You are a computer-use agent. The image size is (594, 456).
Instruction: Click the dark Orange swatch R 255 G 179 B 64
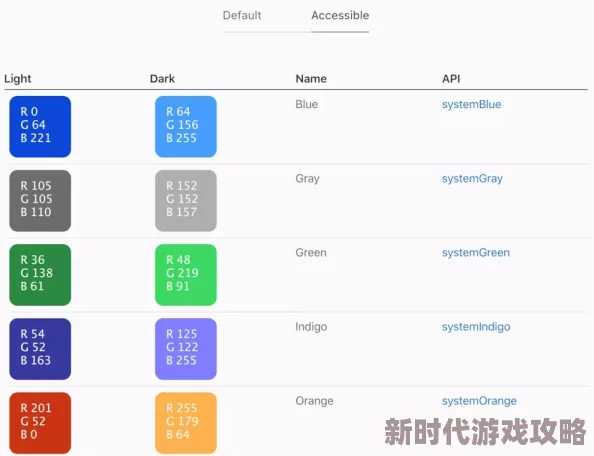[186, 423]
